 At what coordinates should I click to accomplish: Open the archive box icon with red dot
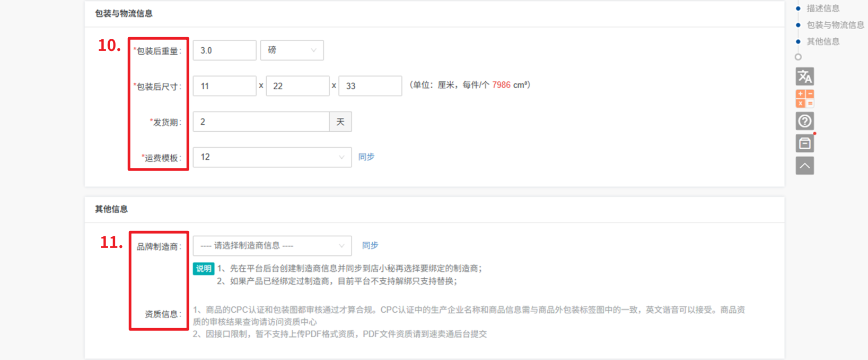[804, 143]
